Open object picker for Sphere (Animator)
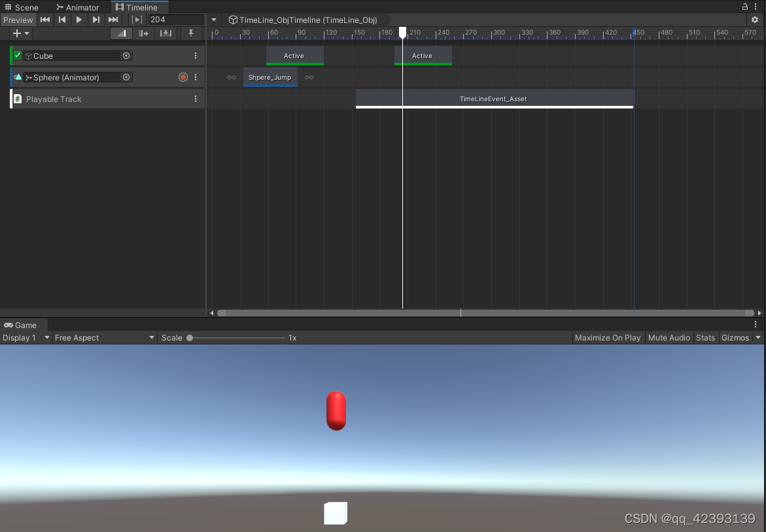Viewport: 766px width, 532px height. pyautogui.click(x=126, y=77)
